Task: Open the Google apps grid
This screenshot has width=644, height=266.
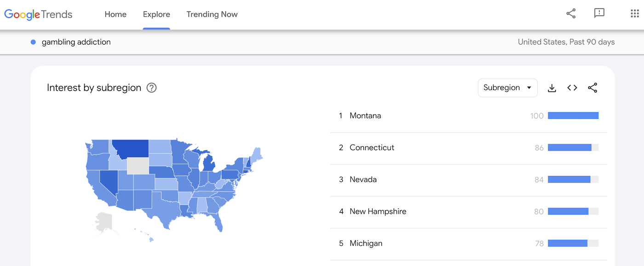Action: pyautogui.click(x=635, y=14)
